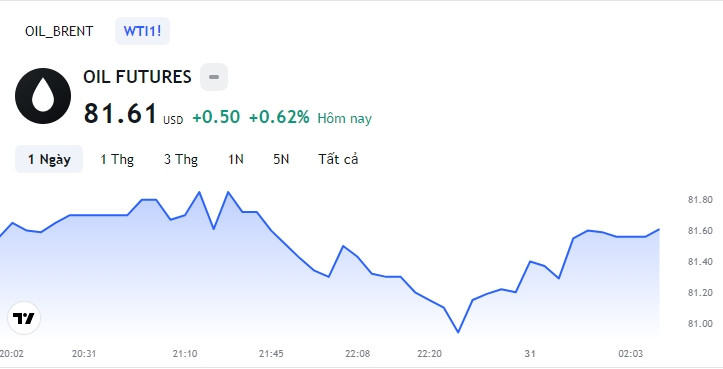Click the Hôm nay label
Viewport: 723px width, 369px height.
[x=344, y=119]
